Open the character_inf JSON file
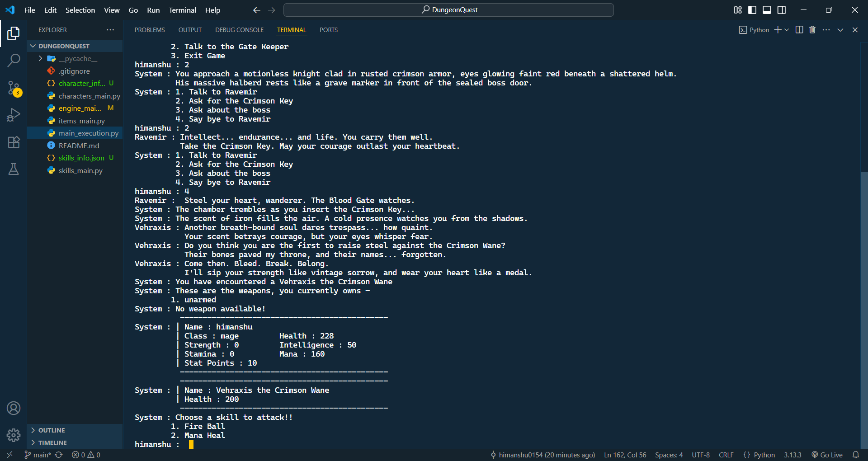Screen dimensions: 868x461 pos(75,84)
